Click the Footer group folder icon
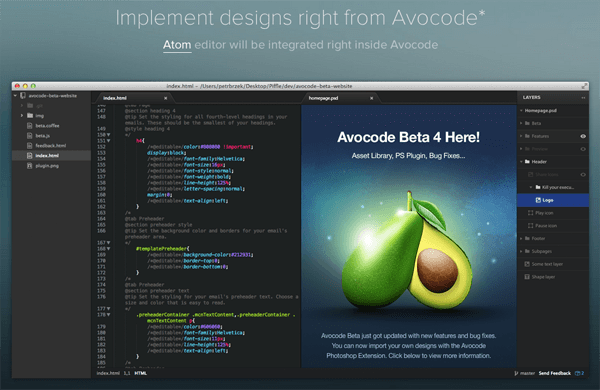This screenshot has width=600, height=390. coord(527,238)
